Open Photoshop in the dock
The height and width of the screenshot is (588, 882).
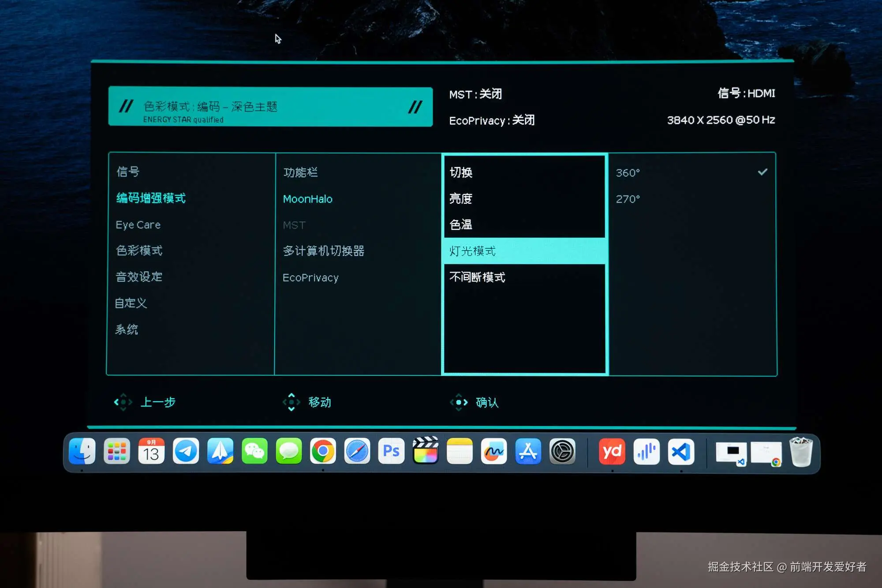coord(391,451)
